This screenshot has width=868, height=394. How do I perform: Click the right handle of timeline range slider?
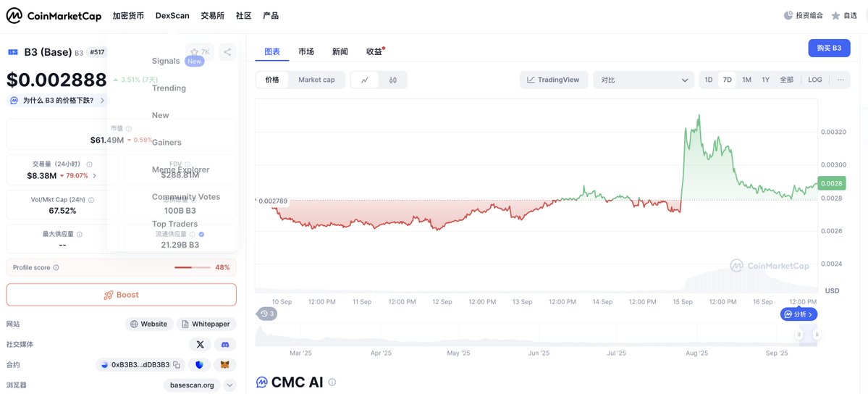pyautogui.click(x=817, y=335)
